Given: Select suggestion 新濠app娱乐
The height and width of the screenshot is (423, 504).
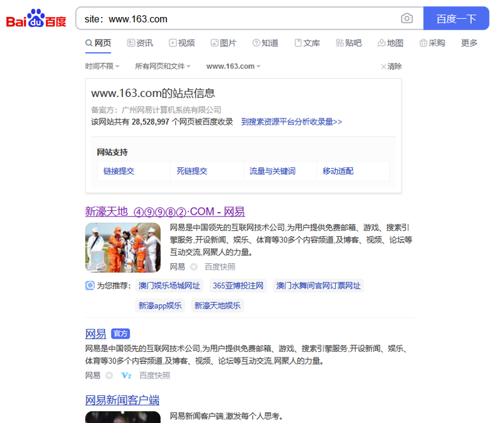Looking at the screenshot, I should [x=160, y=305].
